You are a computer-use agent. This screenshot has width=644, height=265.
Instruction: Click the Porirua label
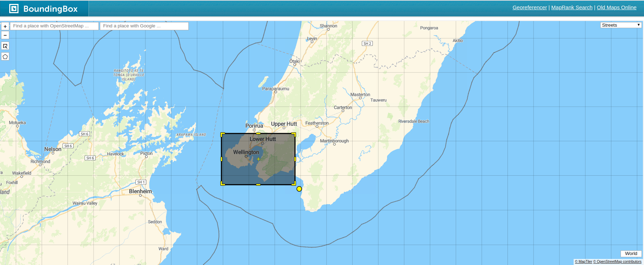[x=254, y=126]
